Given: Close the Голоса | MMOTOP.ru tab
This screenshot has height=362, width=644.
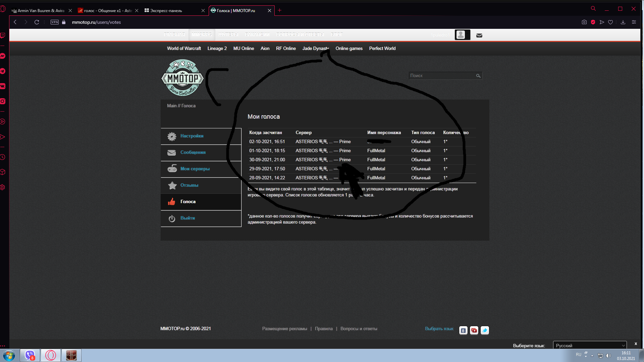Looking at the screenshot, I should [269, 10].
